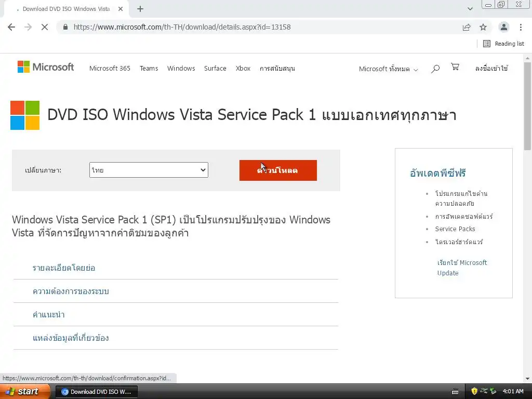
Task: Open the Xbox navigation link
Action: (243, 68)
